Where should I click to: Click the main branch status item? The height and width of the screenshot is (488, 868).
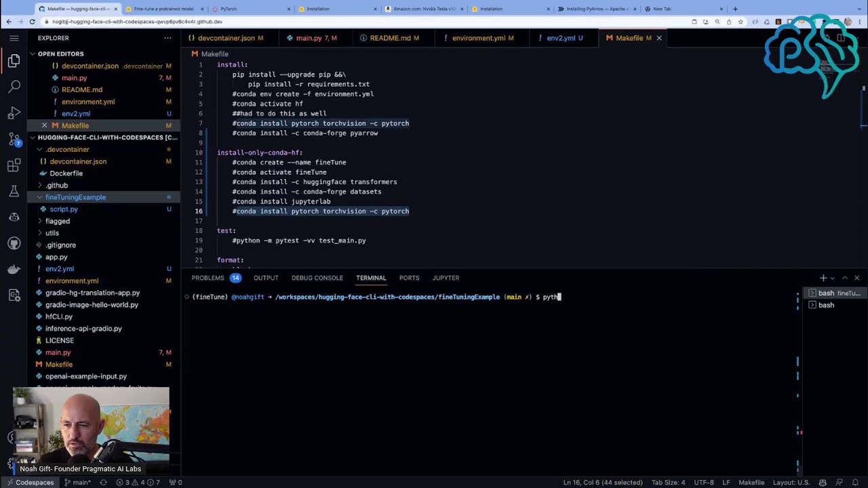(x=78, y=483)
